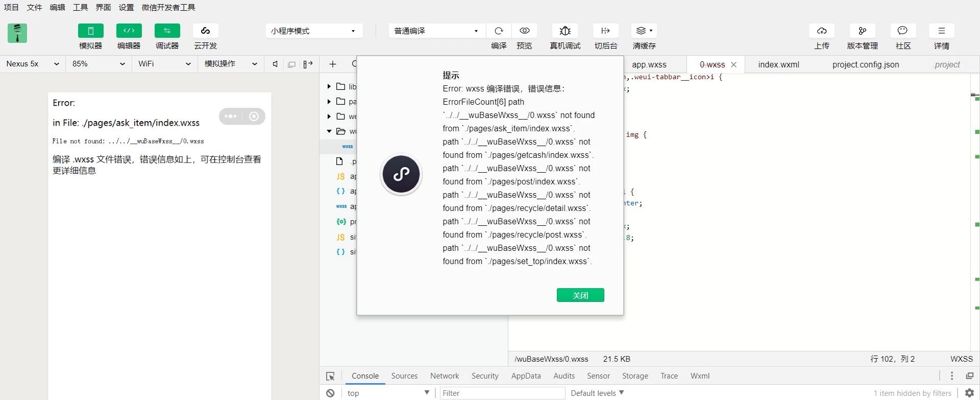Toggle the 编辑器 editor panel button
The image size is (980, 400).
tap(129, 31)
